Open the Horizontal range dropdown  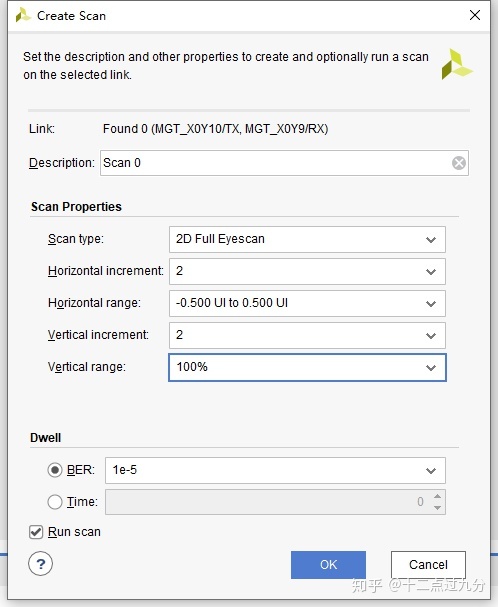[x=307, y=303]
